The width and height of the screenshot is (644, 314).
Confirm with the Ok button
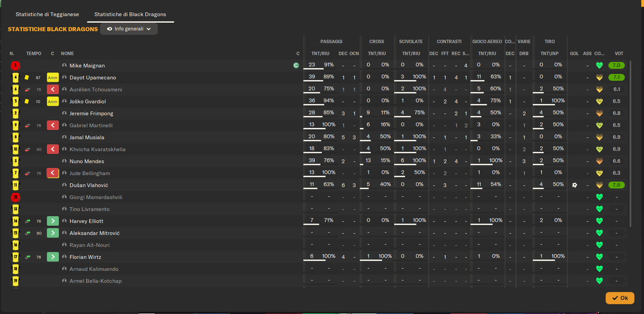620,298
